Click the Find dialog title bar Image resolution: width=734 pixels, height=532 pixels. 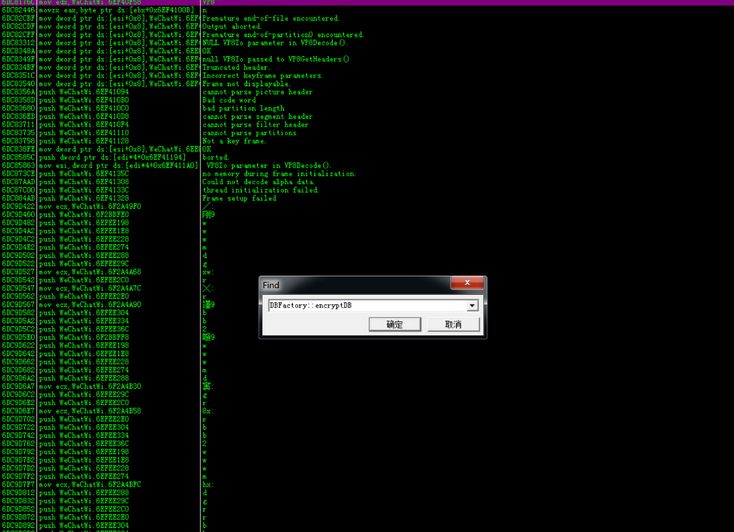(x=356, y=285)
